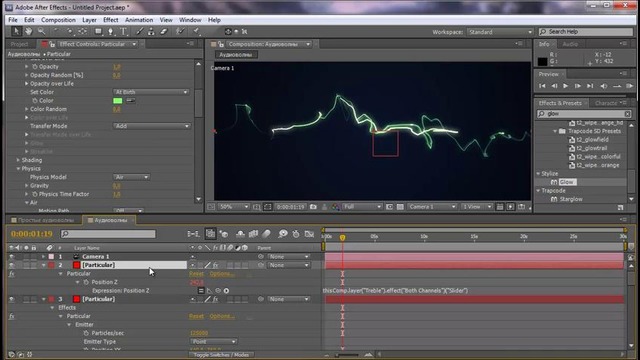Click the Draft 3D icon in timeline
This screenshot has width=640, height=360.
click(x=224, y=234)
